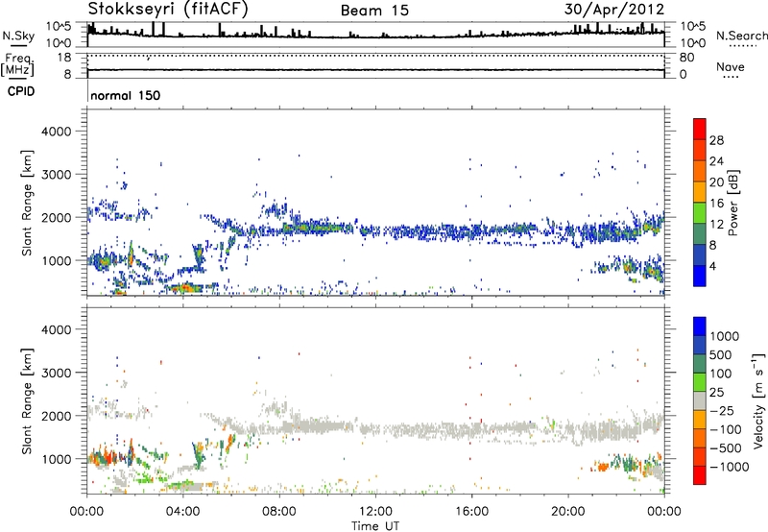The image size is (768, 532).
Task: Click the '18' tick on the frequency axis
Action: pyautogui.click(x=64, y=58)
